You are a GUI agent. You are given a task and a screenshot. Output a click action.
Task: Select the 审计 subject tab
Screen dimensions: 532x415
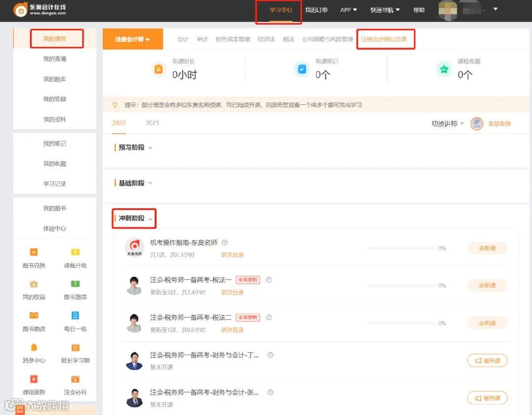[202, 39]
